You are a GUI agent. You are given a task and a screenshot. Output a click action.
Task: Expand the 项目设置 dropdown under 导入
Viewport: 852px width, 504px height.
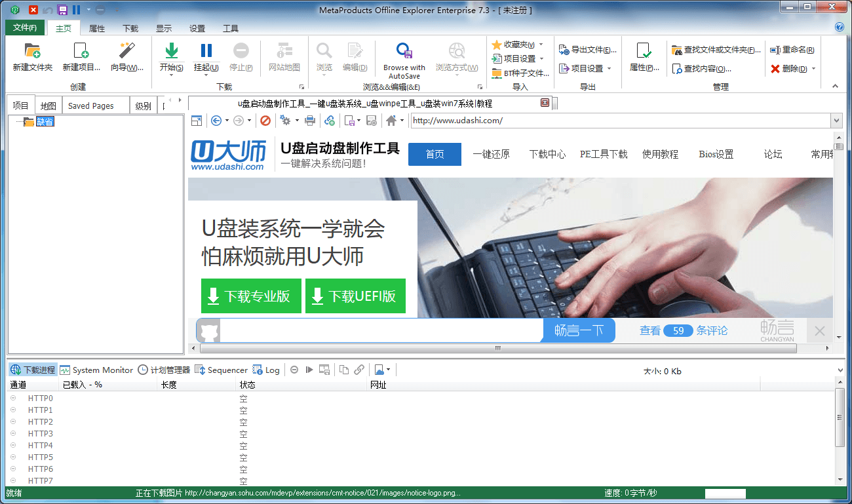[x=541, y=58]
